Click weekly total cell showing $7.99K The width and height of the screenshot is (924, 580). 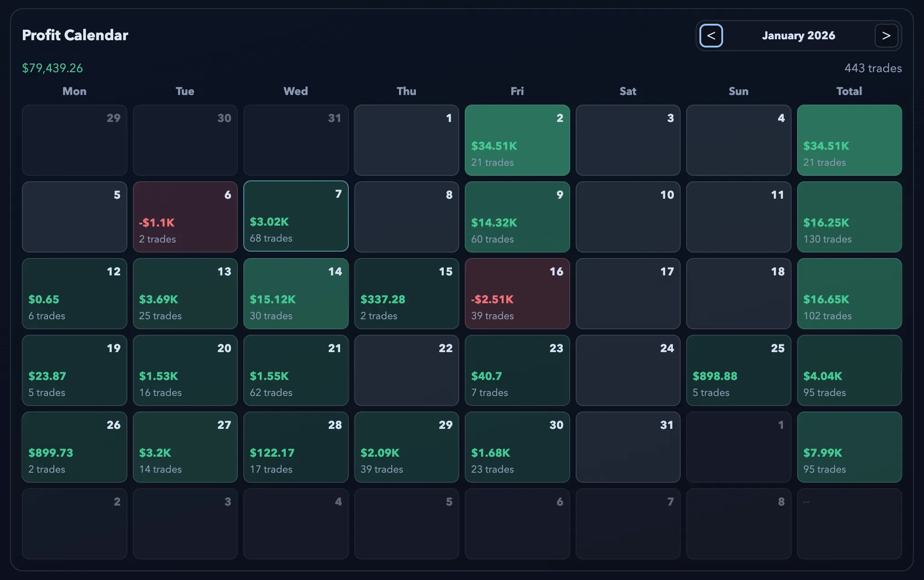(849, 447)
